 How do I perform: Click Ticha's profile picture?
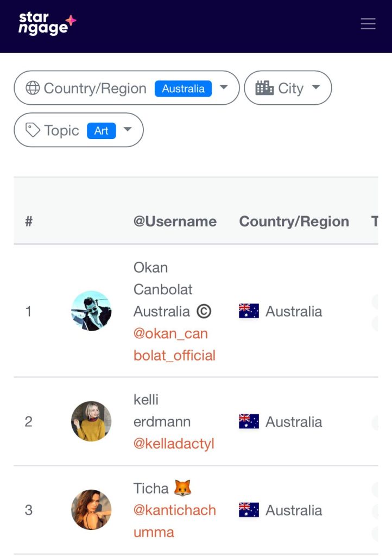(91, 510)
